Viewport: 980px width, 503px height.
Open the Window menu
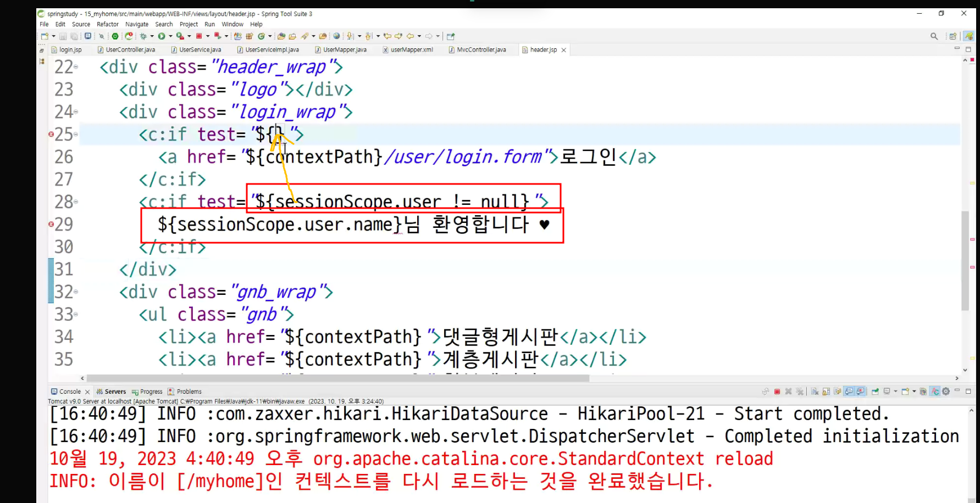232,24
